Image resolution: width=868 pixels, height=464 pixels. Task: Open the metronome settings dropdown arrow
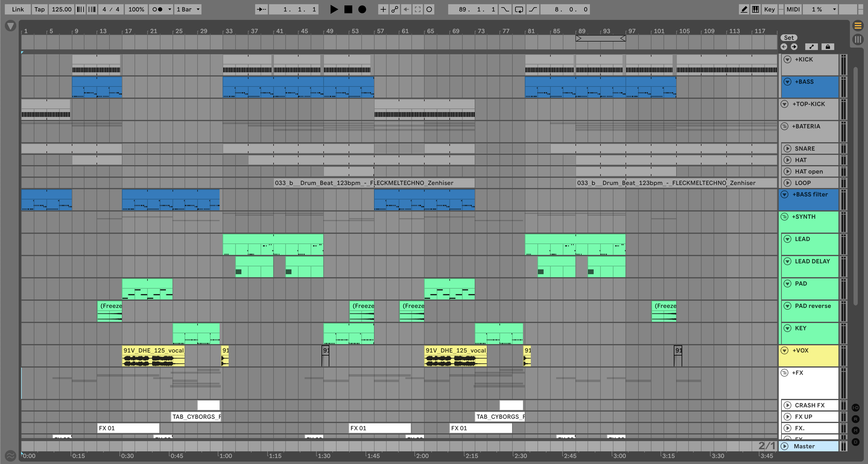tap(169, 9)
